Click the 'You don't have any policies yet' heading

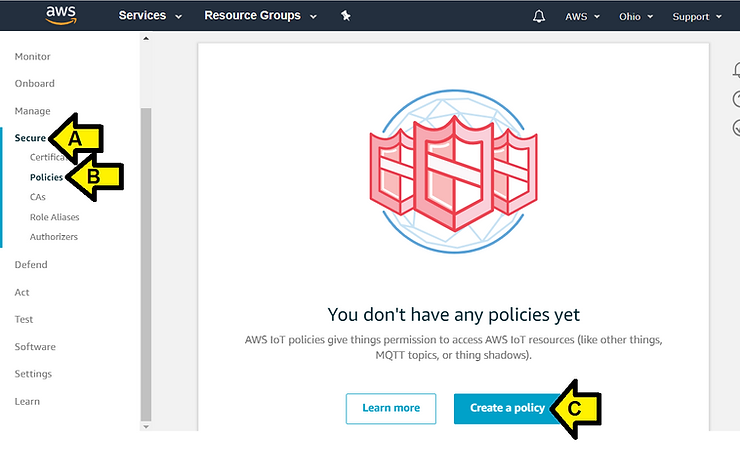[454, 315]
